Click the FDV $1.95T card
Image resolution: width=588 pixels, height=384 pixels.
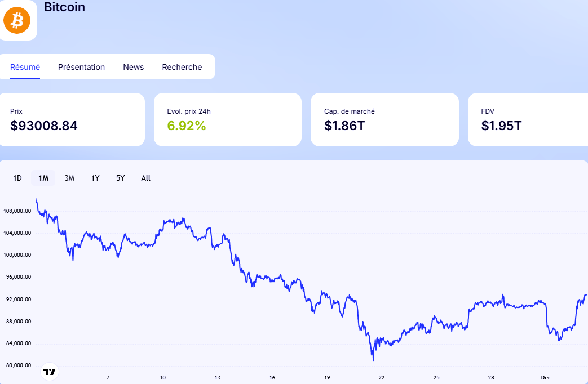click(528, 119)
